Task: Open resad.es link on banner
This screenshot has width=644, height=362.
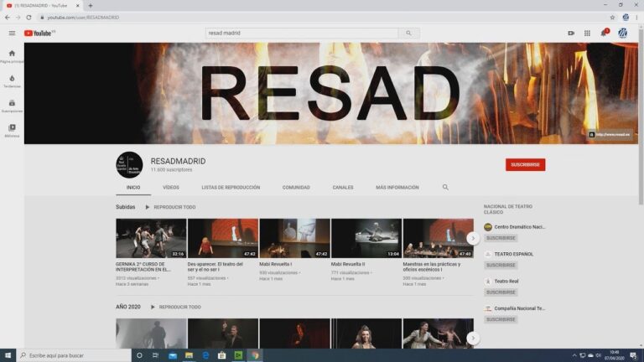Action: (x=610, y=135)
